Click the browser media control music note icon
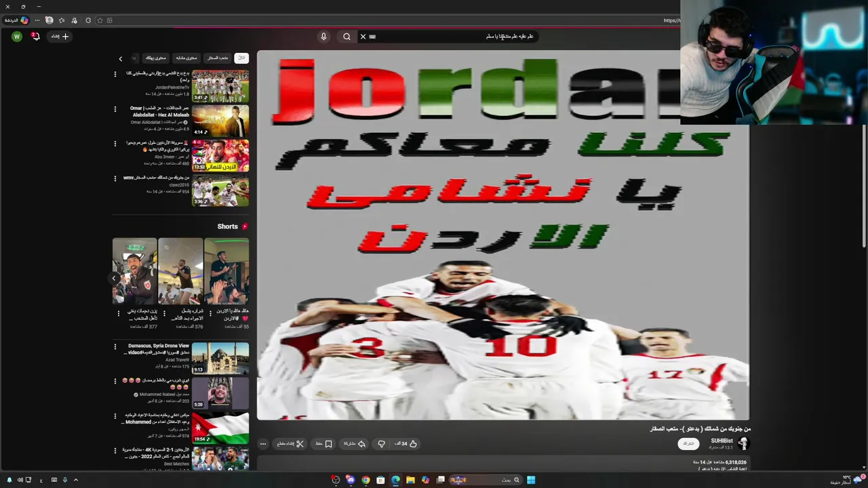This screenshot has height=488, width=868. coord(74,20)
